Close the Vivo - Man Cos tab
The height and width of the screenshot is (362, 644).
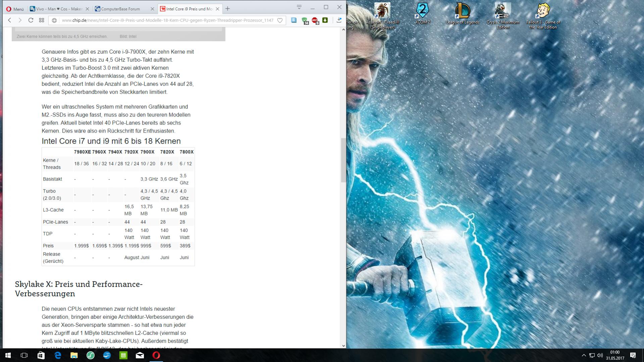(x=87, y=9)
